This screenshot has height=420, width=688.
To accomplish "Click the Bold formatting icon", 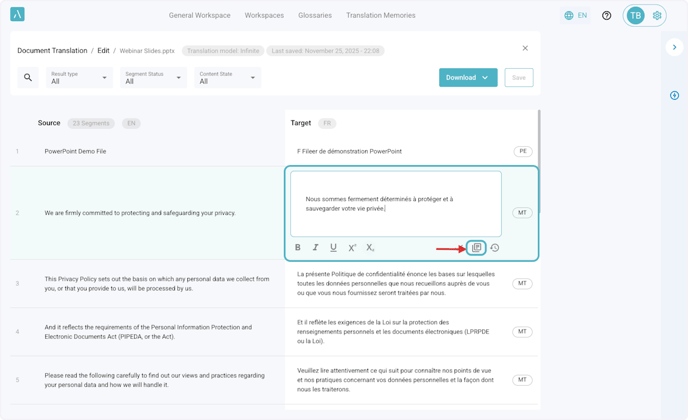I will click(x=298, y=248).
